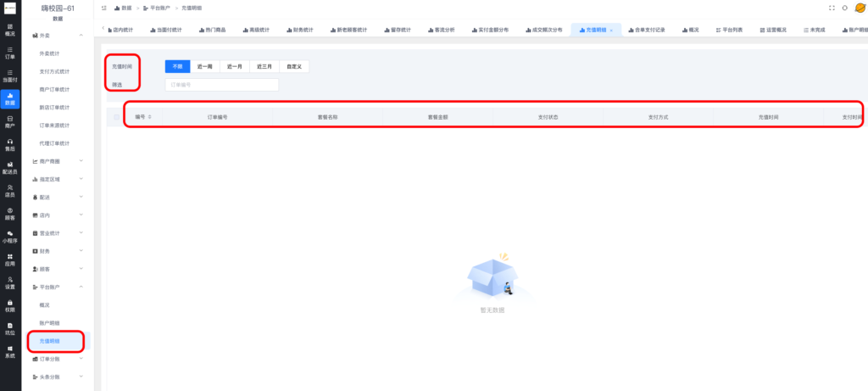Switch to the 成交频次分布 tab

[543, 30]
